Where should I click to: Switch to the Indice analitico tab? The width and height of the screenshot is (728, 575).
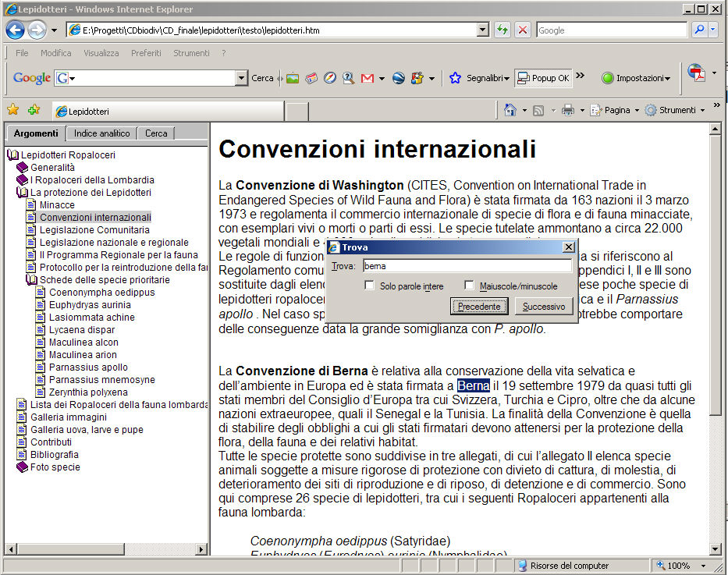(x=101, y=133)
